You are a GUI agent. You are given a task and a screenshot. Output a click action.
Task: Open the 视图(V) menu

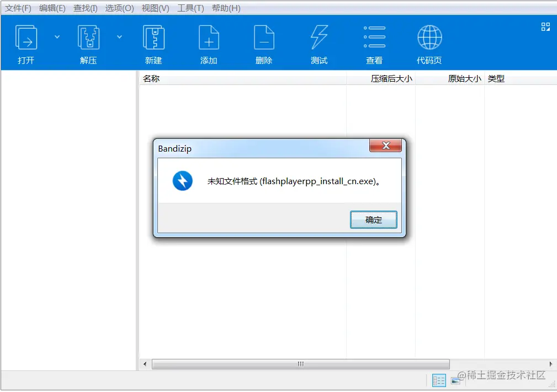click(156, 8)
